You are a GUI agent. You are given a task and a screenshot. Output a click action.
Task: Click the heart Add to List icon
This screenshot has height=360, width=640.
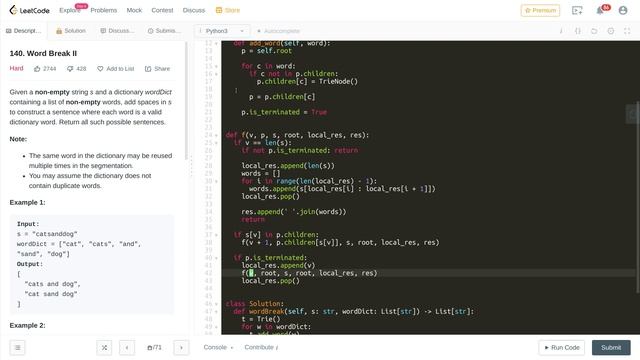100,69
